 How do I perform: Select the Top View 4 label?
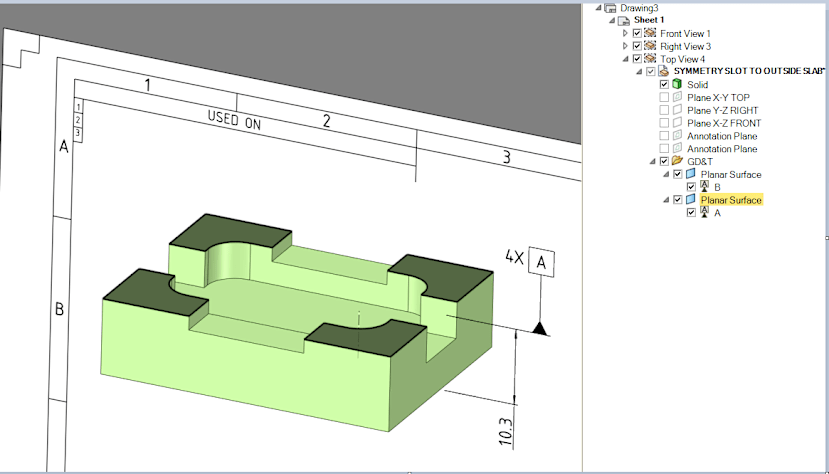click(683, 59)
